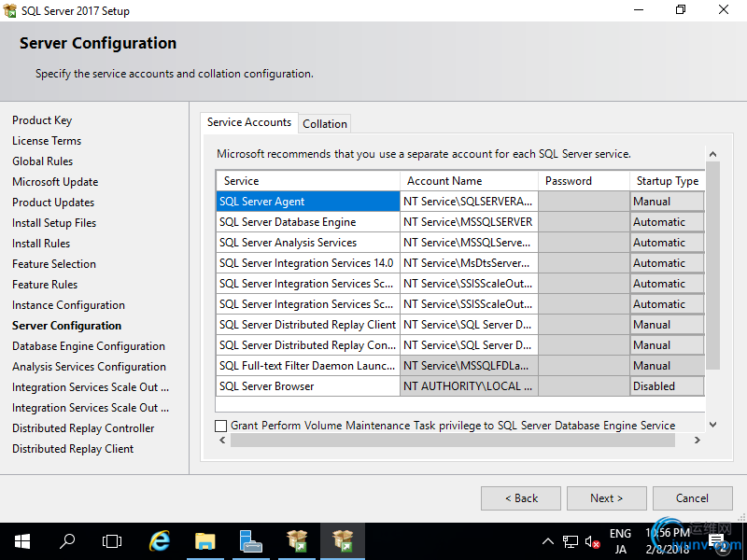Click password field for Database Engine
The width and height of the screenshot is (747, 560).
coord(585,222)
